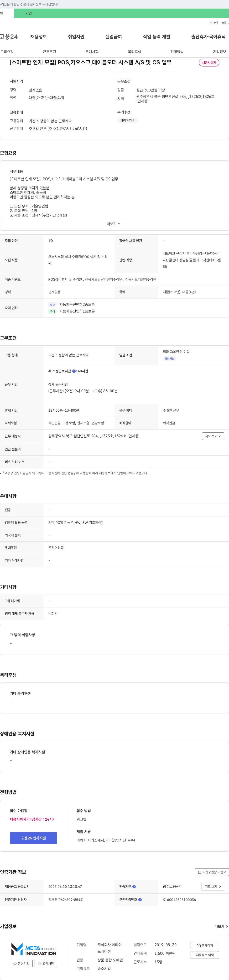Click job title heading text
This screenshot has height=980, width=229.
tap(91, 62)
